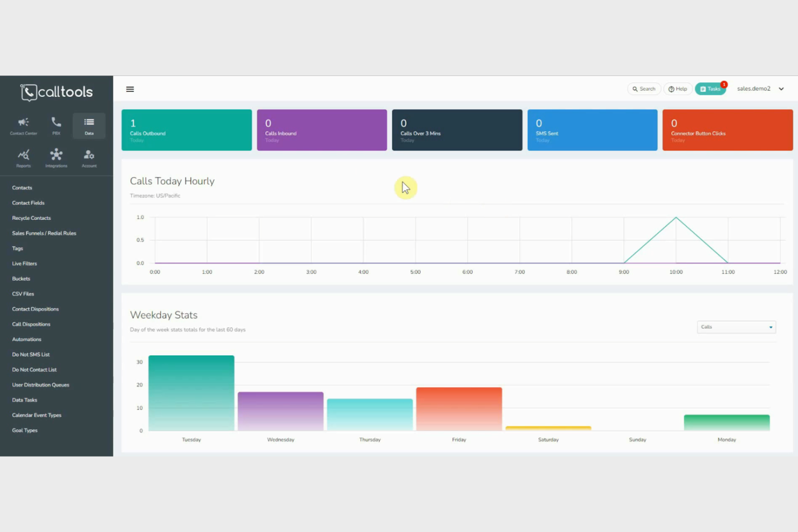Open Account settings icon

(x=88, y=158)
